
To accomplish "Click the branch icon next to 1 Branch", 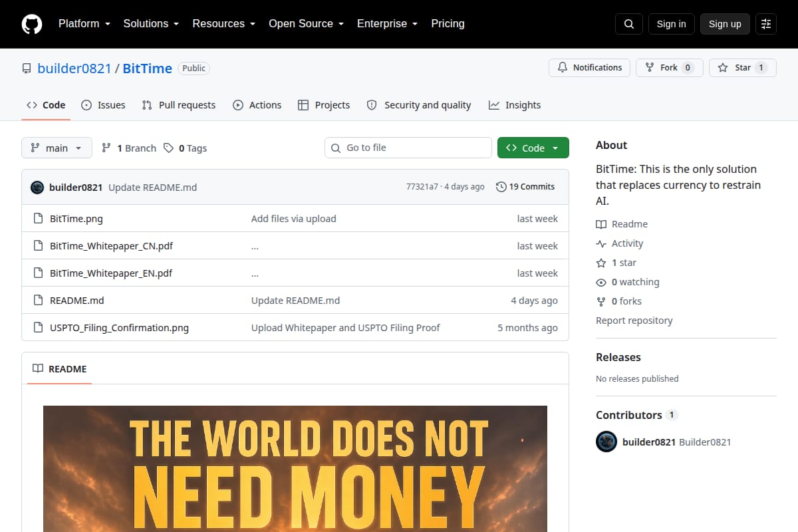I will pyautogui.click(x=106, y=148).
